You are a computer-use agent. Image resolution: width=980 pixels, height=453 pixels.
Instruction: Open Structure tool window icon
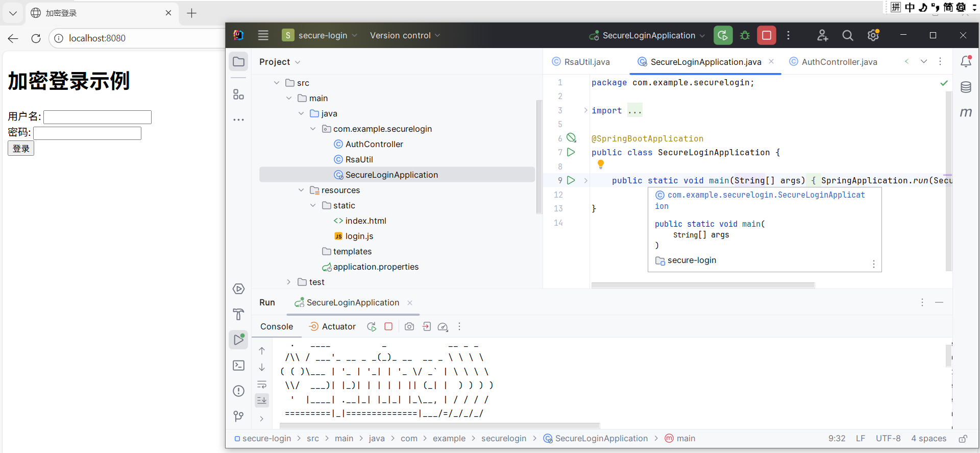click(x=238, y=94)
